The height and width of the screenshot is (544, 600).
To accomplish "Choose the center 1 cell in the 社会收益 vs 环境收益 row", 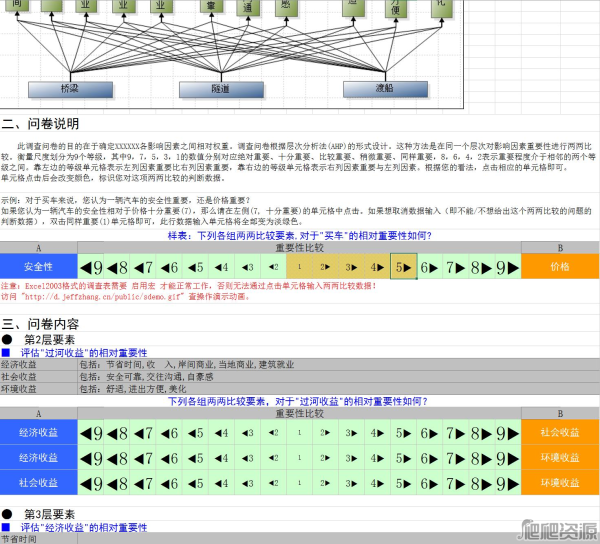I will click(x=299, y=482).
